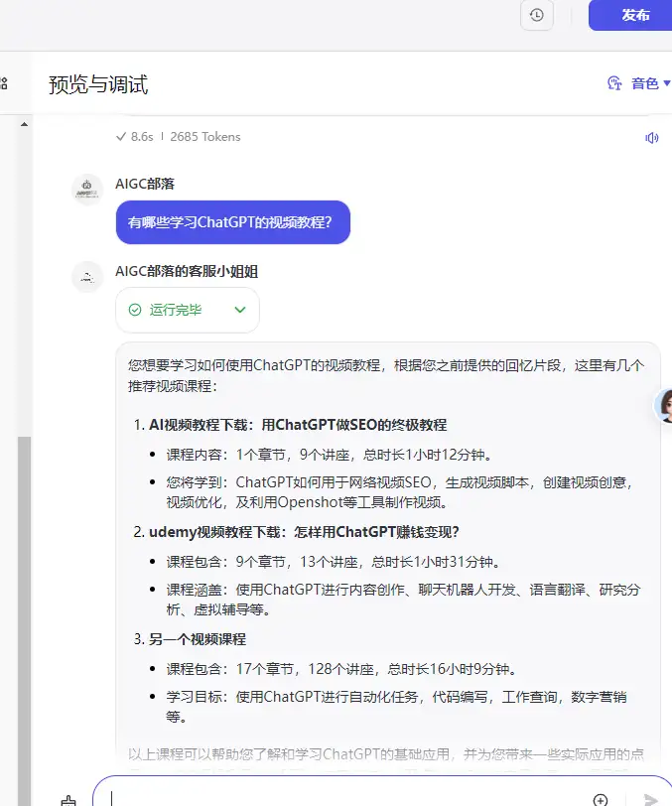Image resolution: width=672 pixels, height=806 pixels.
Task: Click the 2685 Tokens label
Action: pos(205,137)
